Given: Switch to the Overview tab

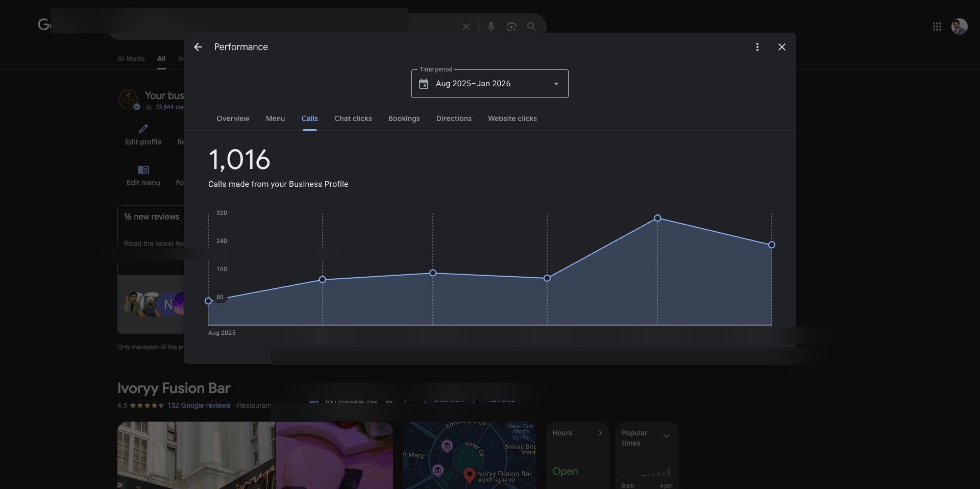Looking at the screenshot, I should [x=233, y=118].
